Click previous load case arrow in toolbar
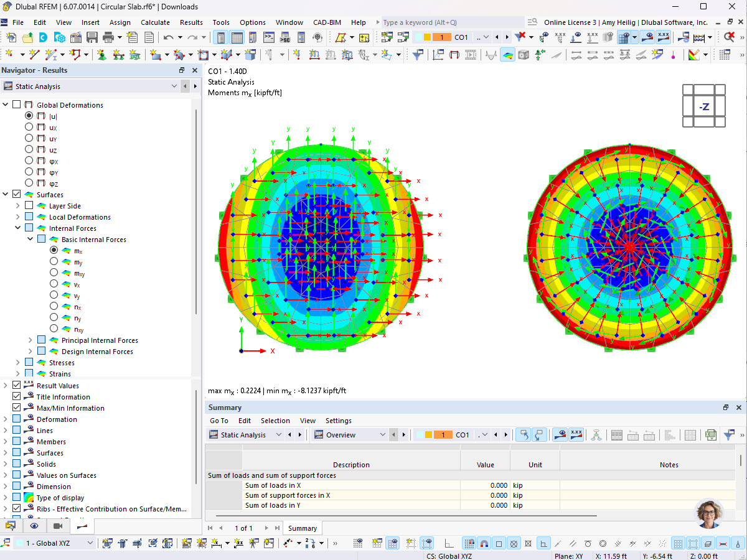Screen dimensions: 747x560 [498, 37]
